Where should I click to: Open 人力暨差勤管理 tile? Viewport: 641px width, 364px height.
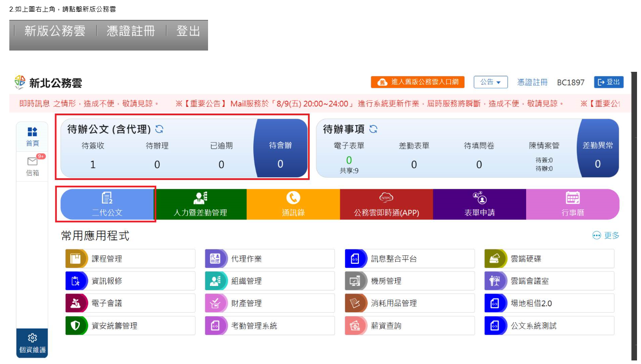point(200,204)
